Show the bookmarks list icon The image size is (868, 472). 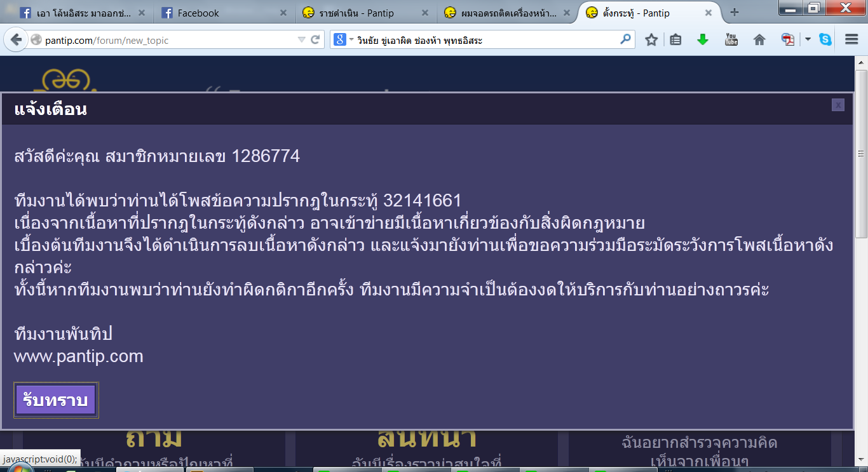[x=675, y=40]
